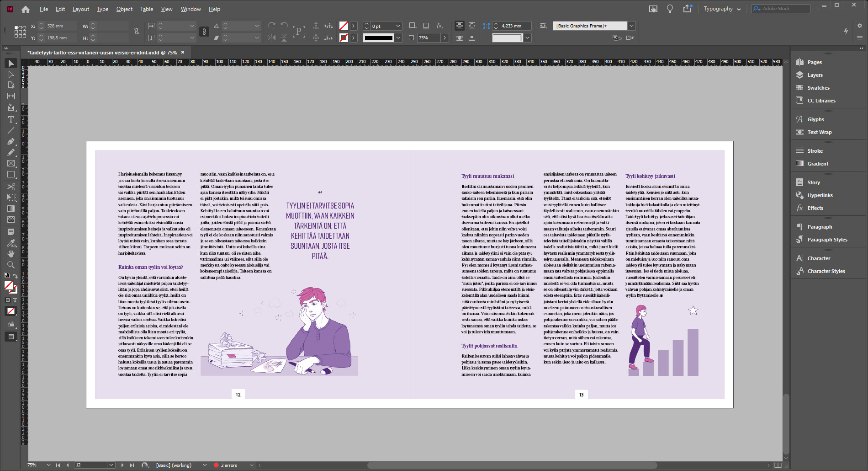
Task: Click the stroke color swatch in control bar
Action: click(x=344, y=38)
